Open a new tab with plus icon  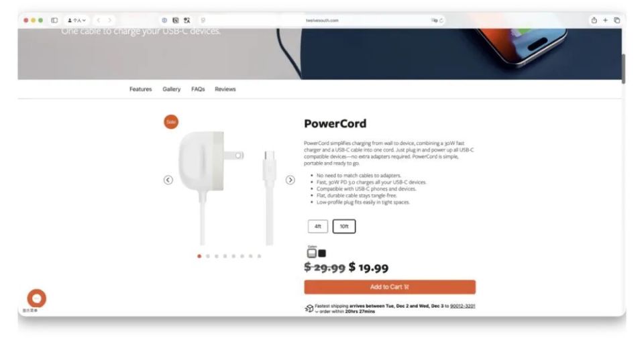pos(605,20)
